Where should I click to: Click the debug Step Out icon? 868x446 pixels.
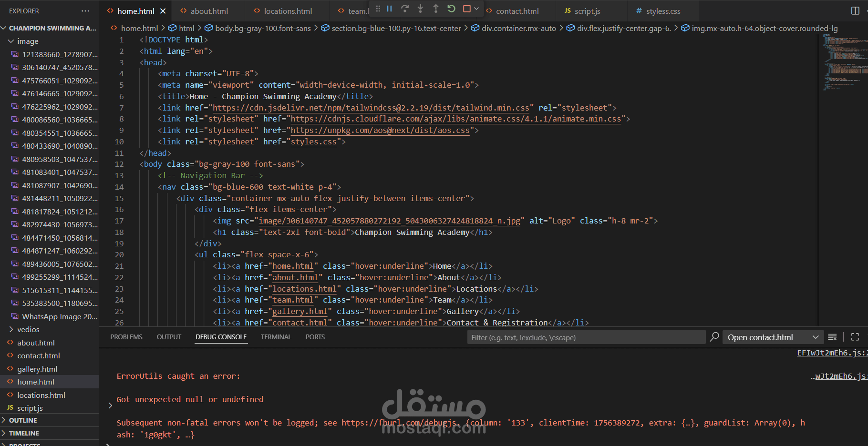(x=436, y=9)
